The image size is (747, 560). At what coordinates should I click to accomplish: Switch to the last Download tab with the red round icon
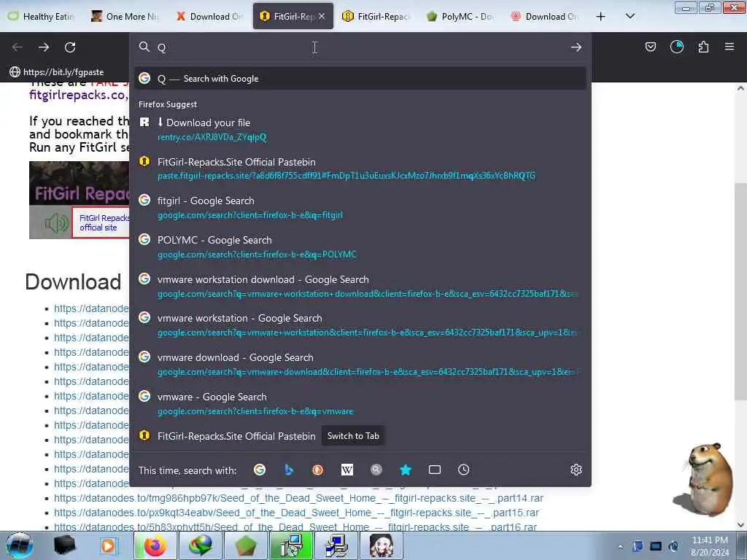[x=544, y=16]
